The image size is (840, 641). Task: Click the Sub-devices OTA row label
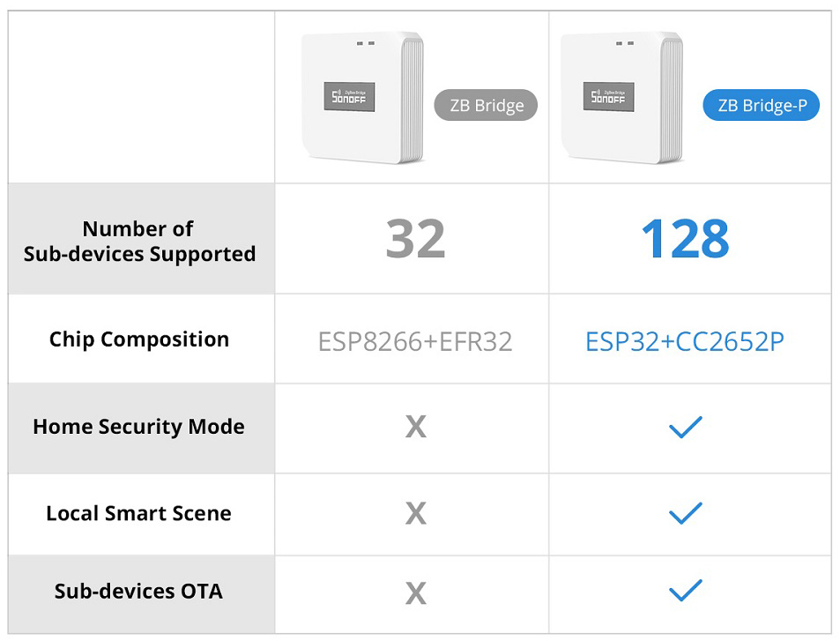click(x=139, y=591)
